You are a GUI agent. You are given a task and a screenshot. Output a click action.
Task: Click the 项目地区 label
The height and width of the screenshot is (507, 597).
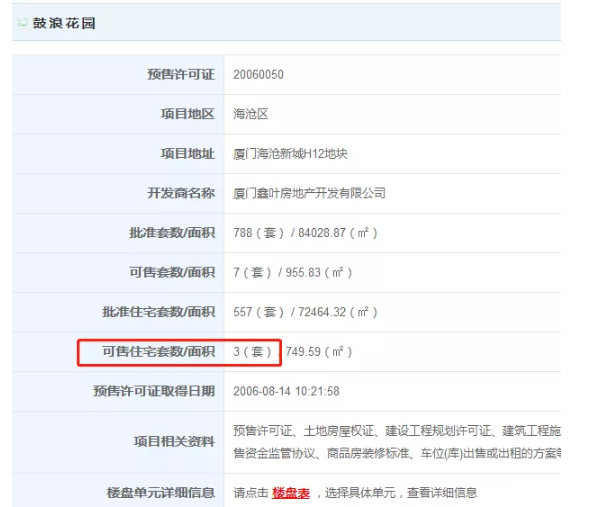187,114
